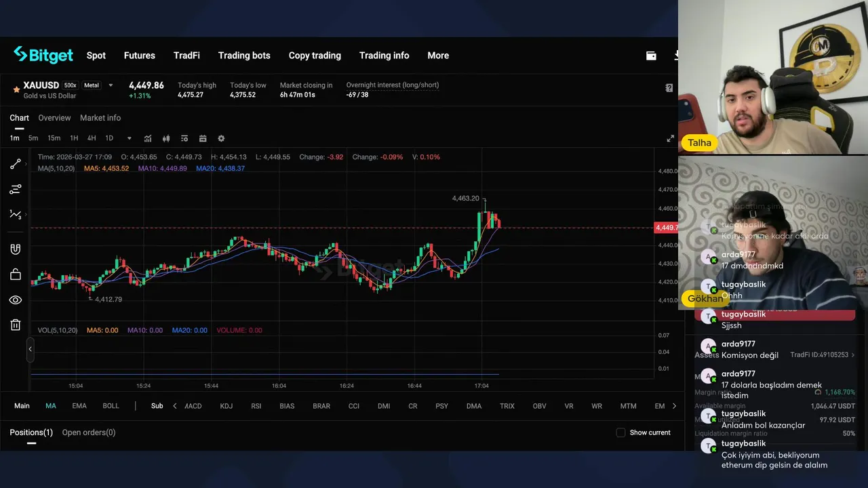The image size is (868, 488).
Task: Enable the TRIX sub indicator
Action: [507, 406]
